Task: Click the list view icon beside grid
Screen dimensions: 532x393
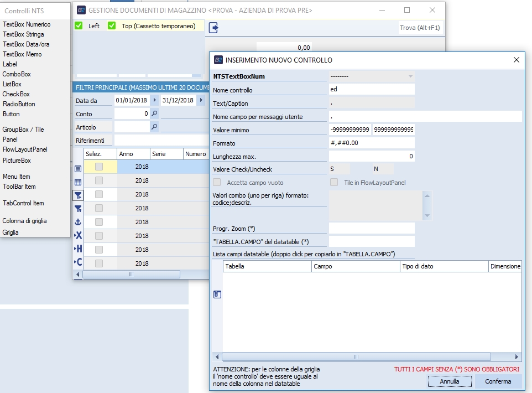Action: tap(78, 169)
